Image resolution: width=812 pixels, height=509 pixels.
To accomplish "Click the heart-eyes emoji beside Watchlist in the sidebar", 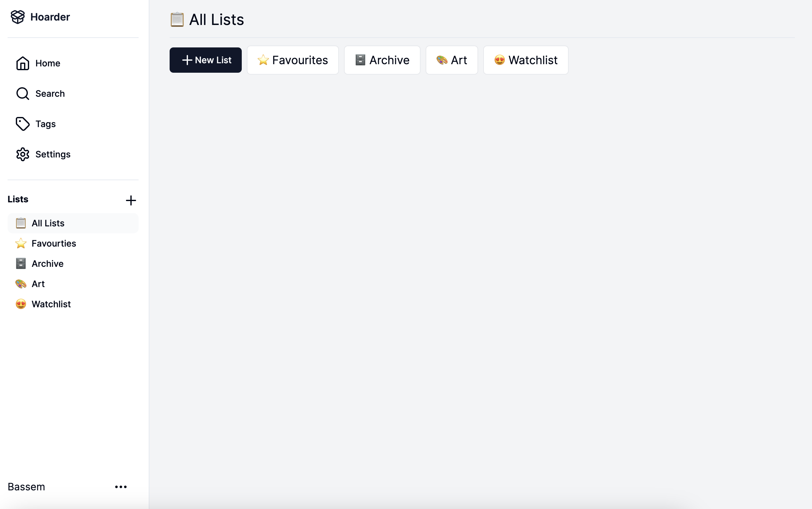I will pos(21,304).
